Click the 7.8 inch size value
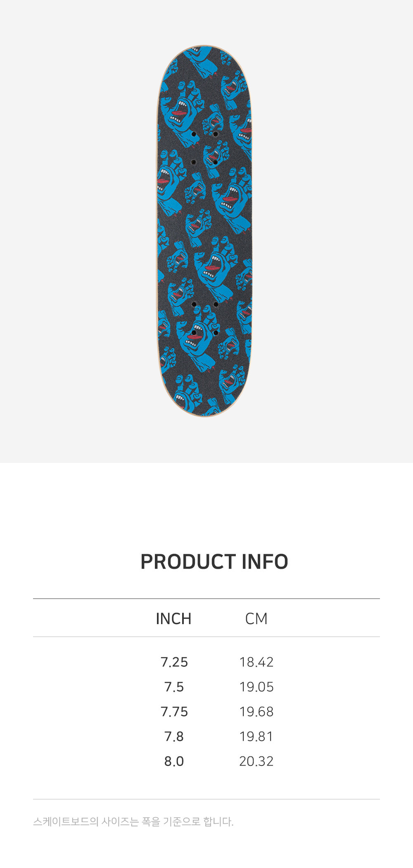413x868 pixels. point(174,737)
